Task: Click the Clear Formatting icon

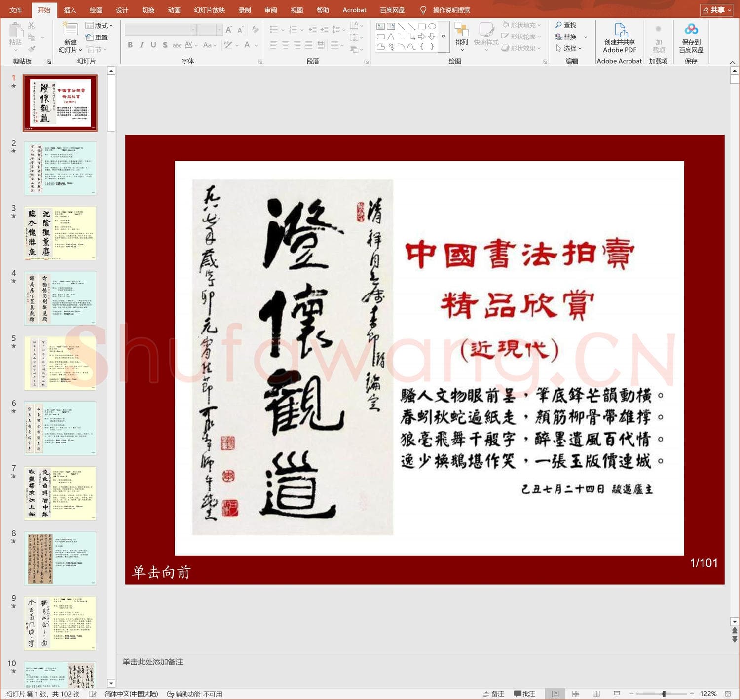Action: coord(255,30)
